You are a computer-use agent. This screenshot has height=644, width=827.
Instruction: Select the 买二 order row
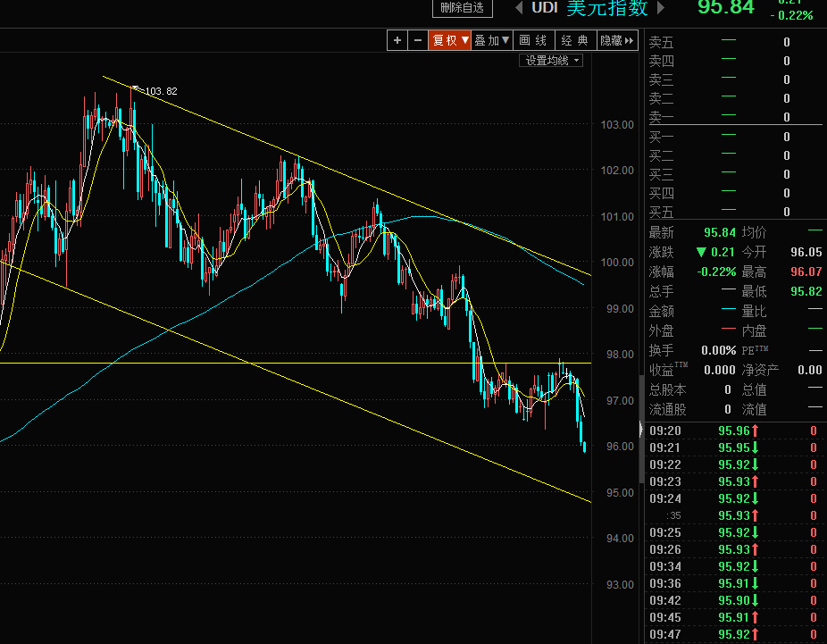click(x=735, y=156)
